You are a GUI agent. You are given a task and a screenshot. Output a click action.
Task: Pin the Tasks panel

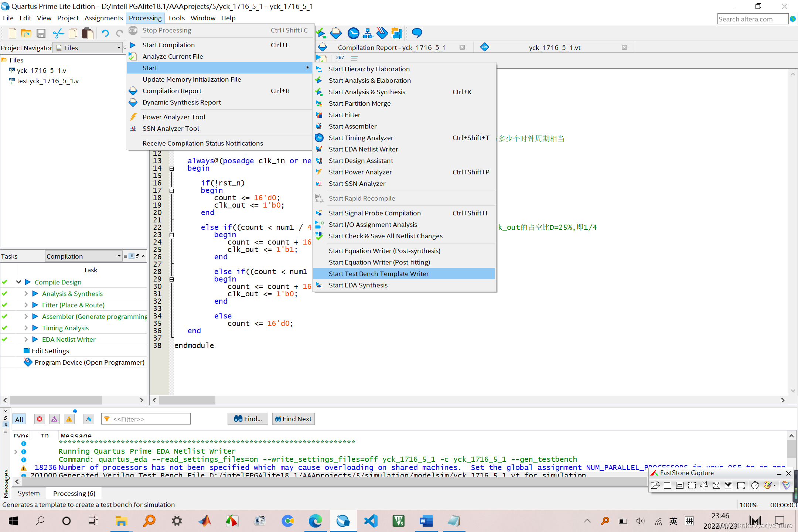pos(132,256)
